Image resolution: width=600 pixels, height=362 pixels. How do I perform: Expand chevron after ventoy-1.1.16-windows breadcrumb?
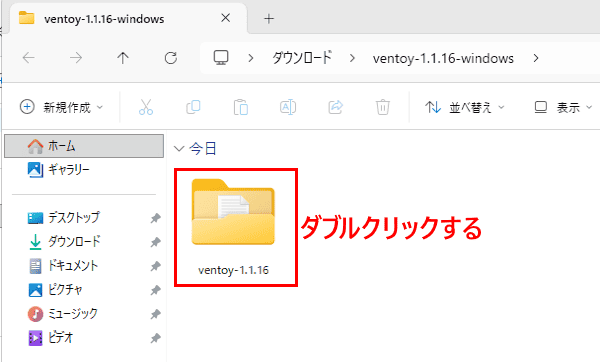536,58
